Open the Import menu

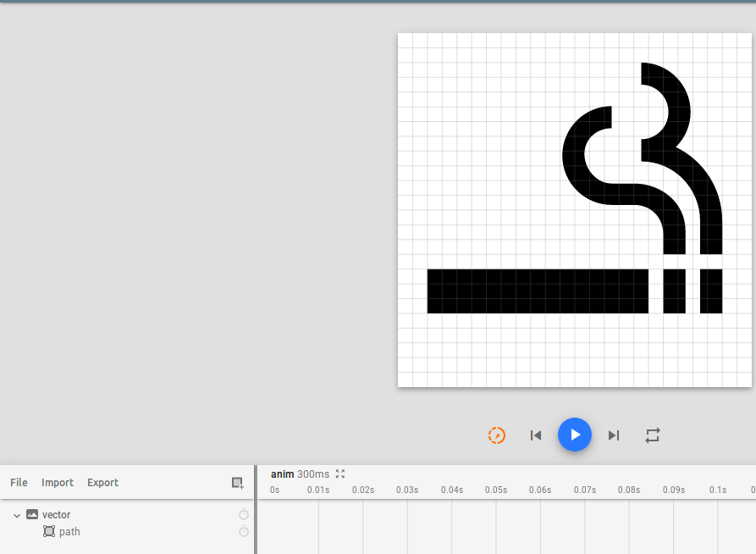tap(58, 483)
